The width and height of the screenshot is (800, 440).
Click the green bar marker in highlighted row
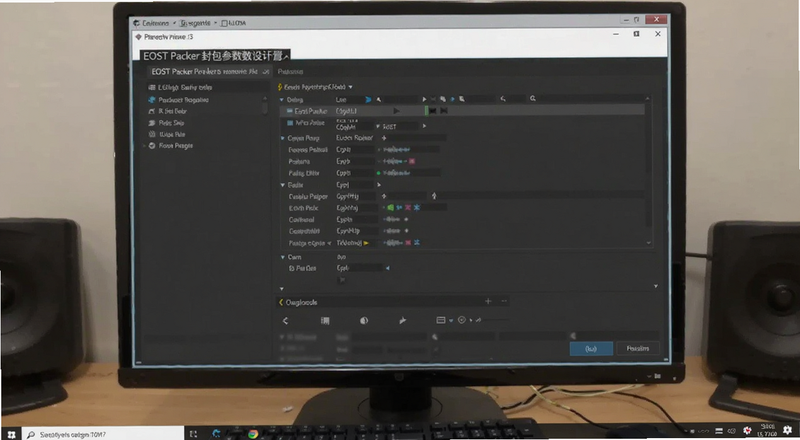pyautogui.click(x=427, y=111)
